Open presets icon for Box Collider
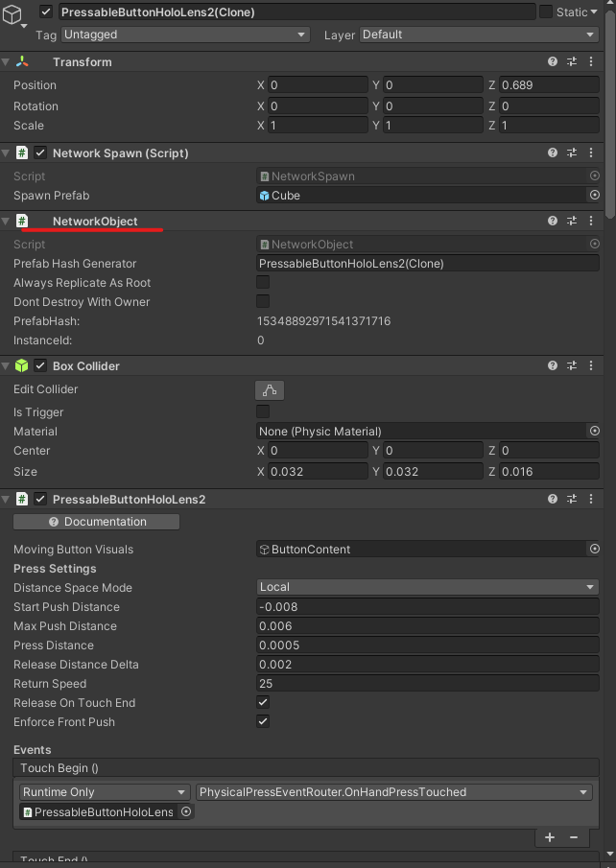This screenshot has width=616, height=868. tap(572, 365)
